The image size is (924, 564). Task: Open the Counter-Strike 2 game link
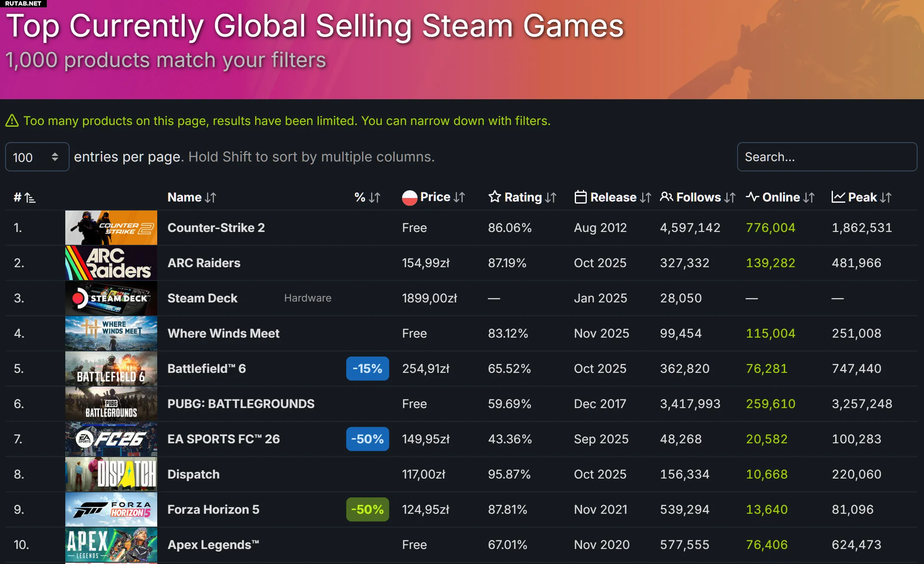coord(216,228)
